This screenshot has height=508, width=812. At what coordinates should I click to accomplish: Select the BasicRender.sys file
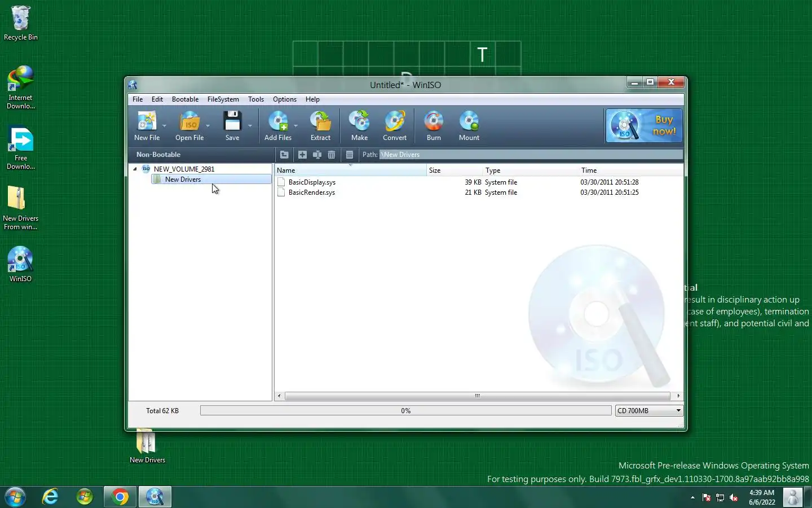pos(311,192)
